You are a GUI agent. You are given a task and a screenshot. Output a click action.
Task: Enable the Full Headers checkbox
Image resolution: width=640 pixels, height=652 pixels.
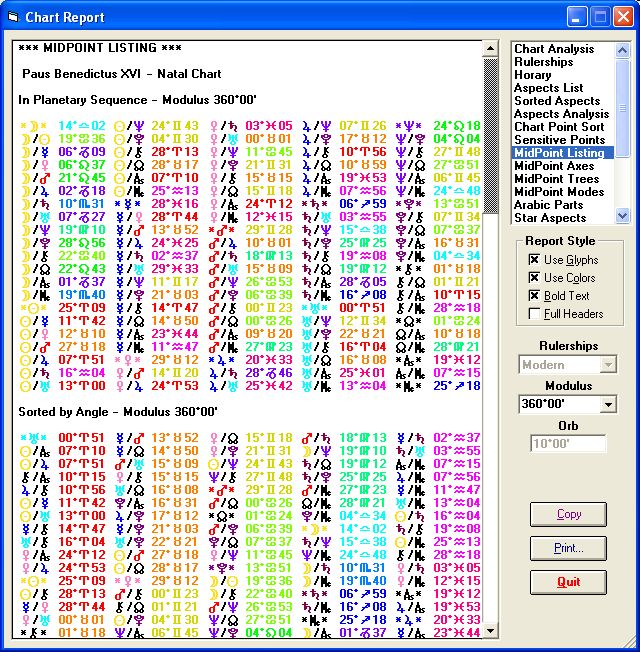click(534, 315)
